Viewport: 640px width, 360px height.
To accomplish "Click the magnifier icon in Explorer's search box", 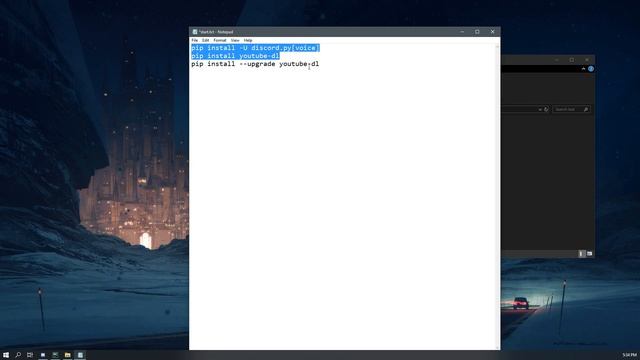I will tap(586, 109).
